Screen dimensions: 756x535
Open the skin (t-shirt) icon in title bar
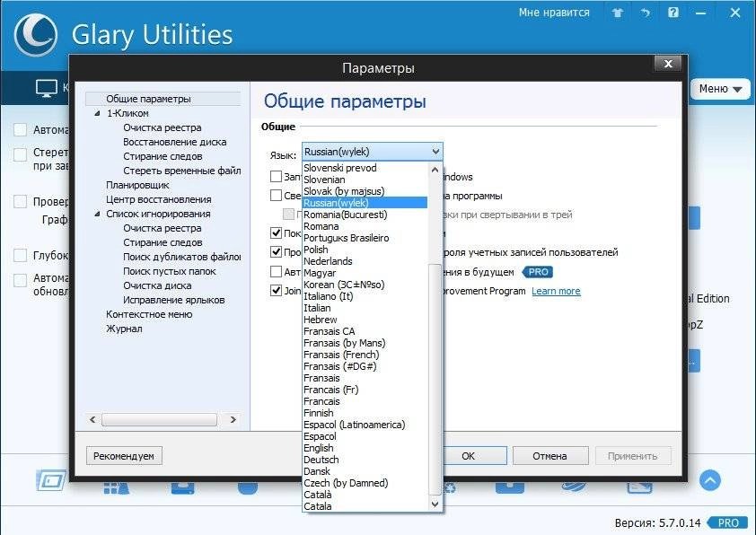(x=618, y=13)
